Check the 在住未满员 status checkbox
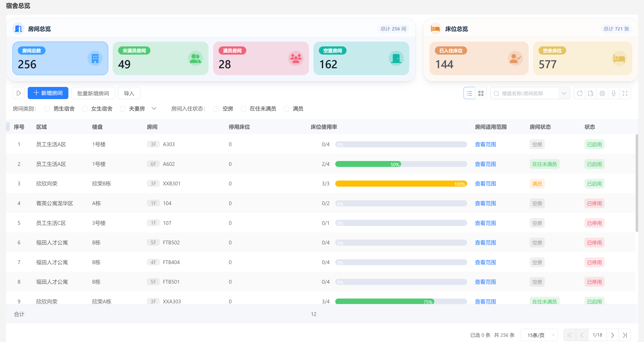644x342 pixels. [244, 109]
